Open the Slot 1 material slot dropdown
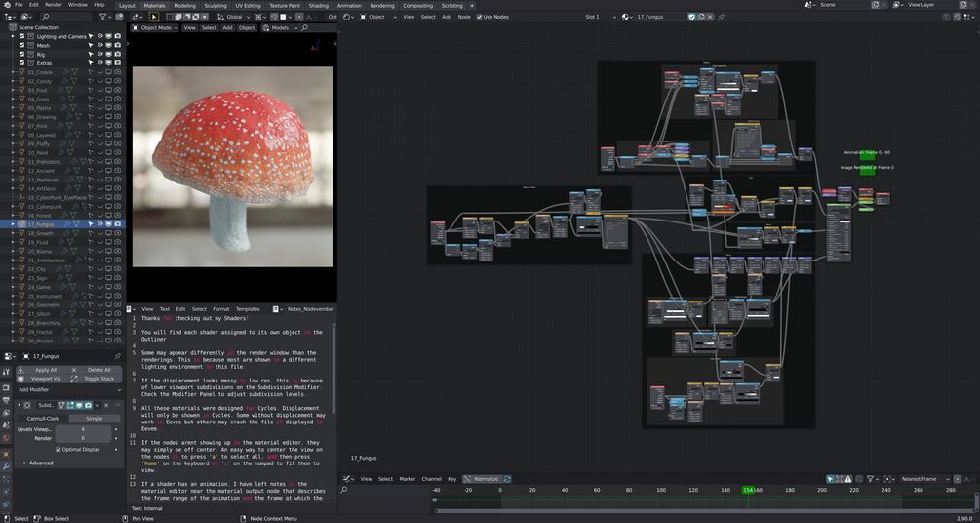The image size is (980, 523). (600, 17)
